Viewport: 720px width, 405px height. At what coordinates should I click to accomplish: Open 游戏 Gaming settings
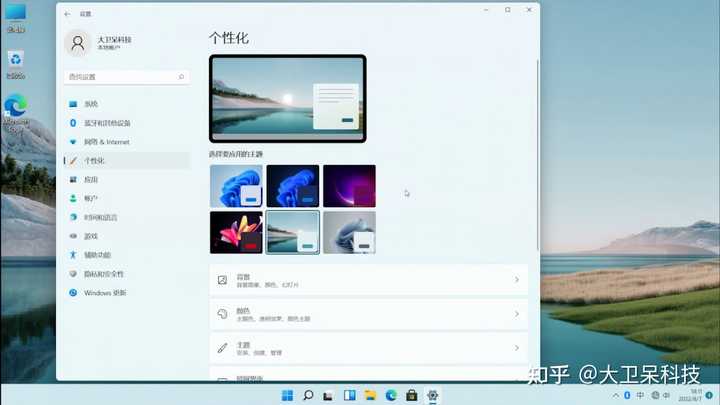[127, 236]
